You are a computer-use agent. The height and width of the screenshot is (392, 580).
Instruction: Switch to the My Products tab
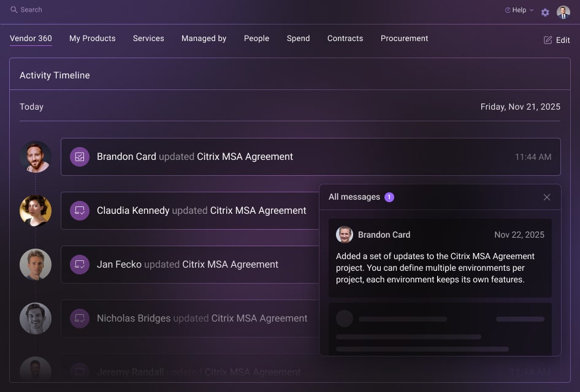[92, 38]
